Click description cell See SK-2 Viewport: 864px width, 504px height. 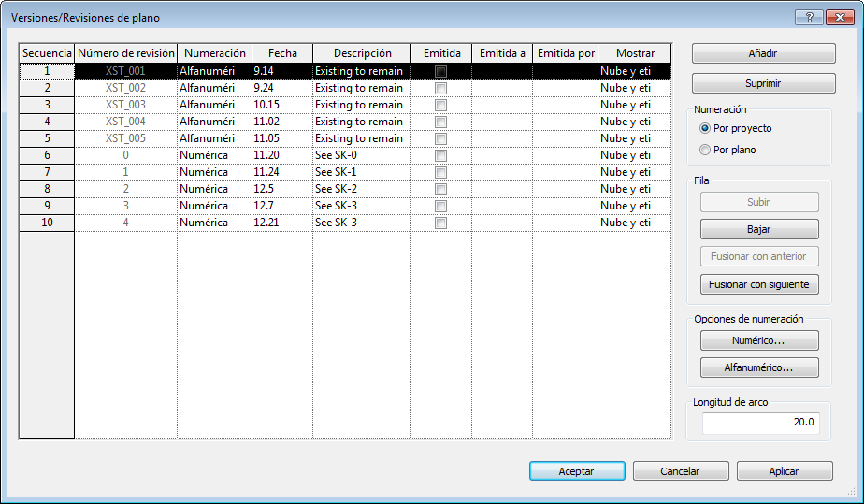362,189
